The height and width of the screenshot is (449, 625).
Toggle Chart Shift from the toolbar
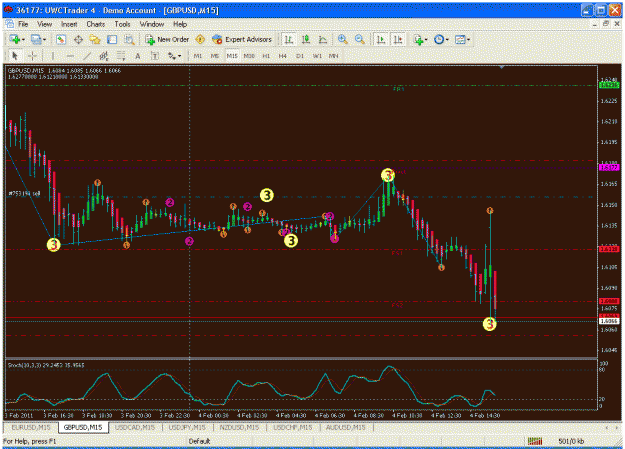pos(398,39)
